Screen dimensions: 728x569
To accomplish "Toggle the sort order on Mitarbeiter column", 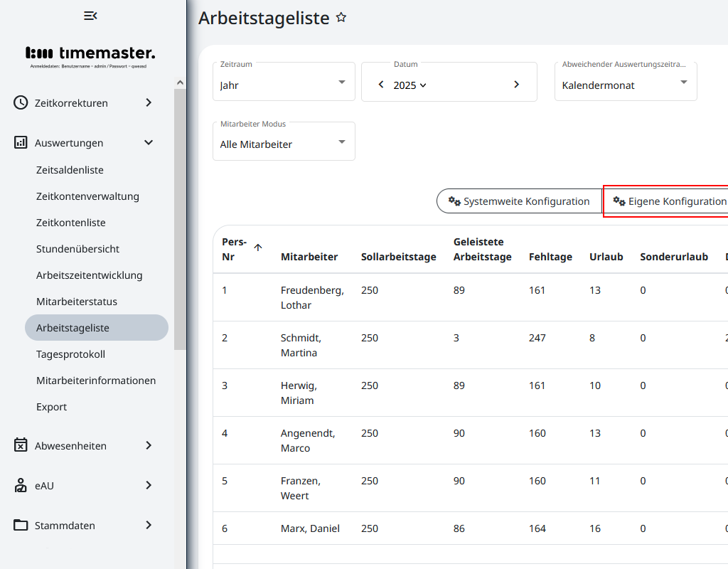I will [311, 257].
